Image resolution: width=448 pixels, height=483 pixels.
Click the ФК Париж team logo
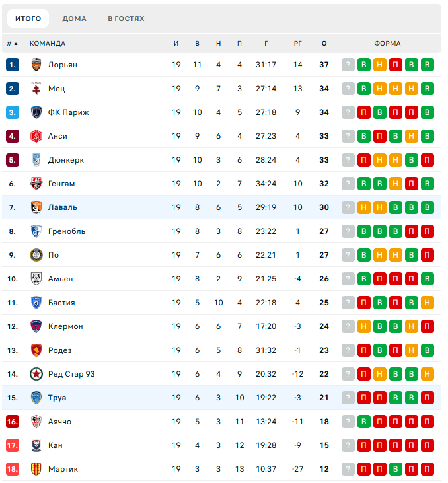[x=36, y=112]
